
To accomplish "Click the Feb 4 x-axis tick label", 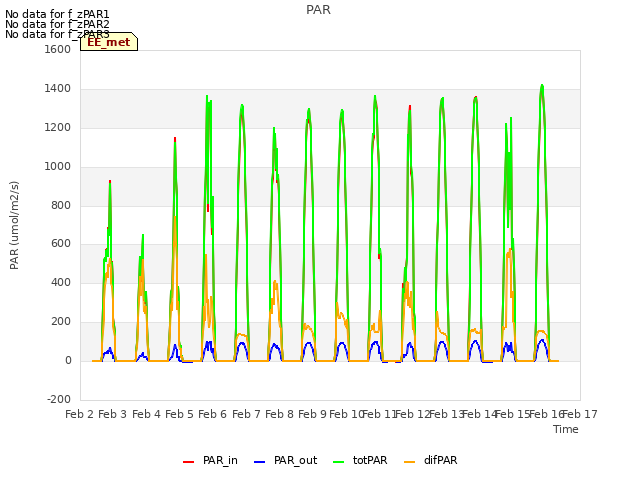I will [146, 414].
